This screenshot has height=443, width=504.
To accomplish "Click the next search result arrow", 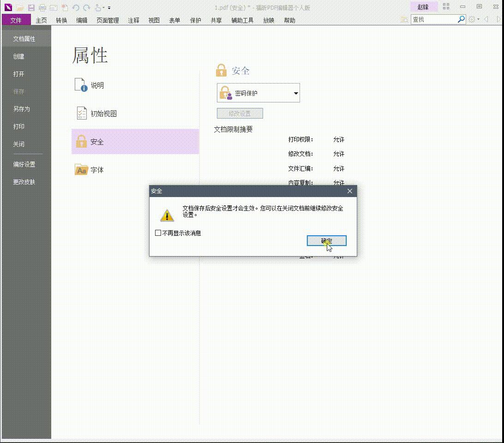I will (x=498, y=19).
